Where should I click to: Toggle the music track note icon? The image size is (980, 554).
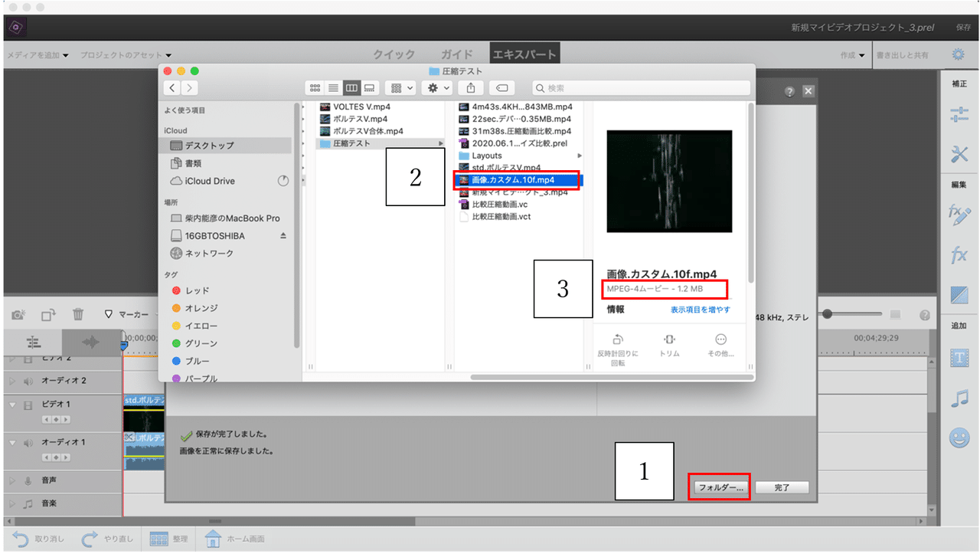point(28,504)
